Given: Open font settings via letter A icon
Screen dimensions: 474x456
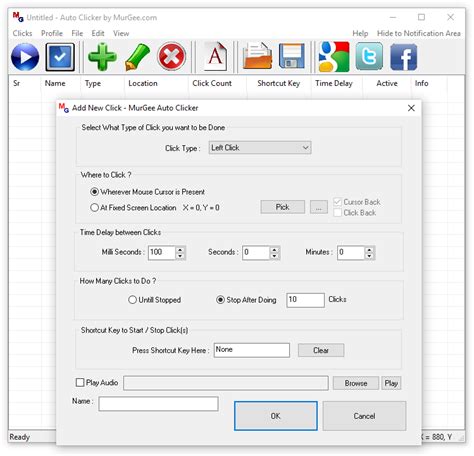Looking at the screenshot, I should click(215, 57).
